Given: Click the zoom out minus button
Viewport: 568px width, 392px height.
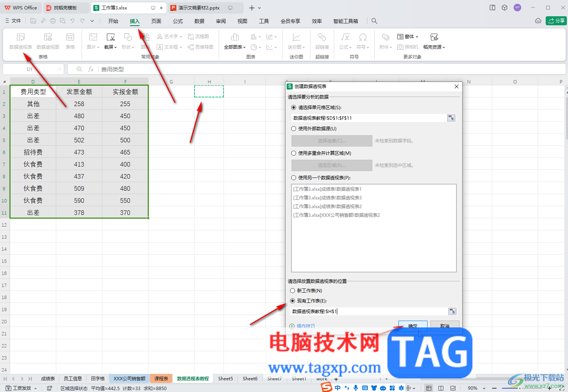Looking at the screenshot, I should point(494,388).
